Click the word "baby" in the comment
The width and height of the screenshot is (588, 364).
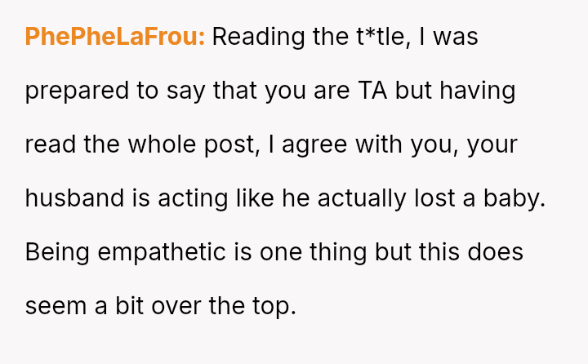coord(515,198)
